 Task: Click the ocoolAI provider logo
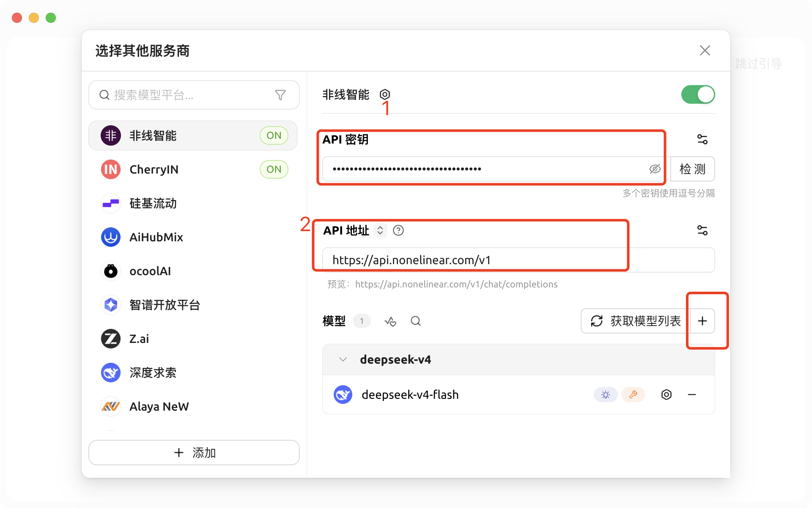(x=111, y=271)
